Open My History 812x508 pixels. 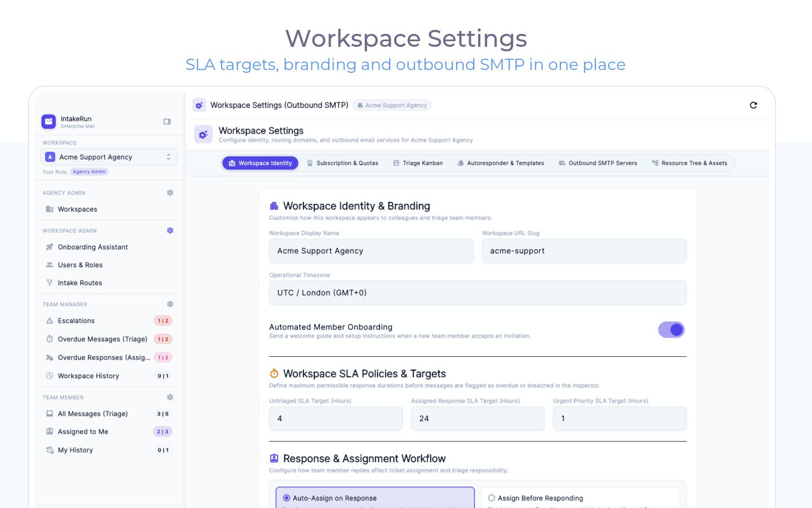coord(109,450)
